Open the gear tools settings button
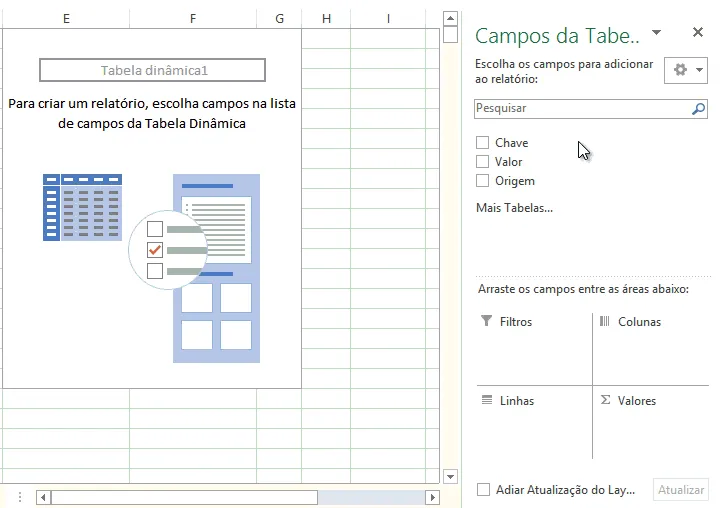Viewport: 720px width, 508px height. [x=680, y=70]
